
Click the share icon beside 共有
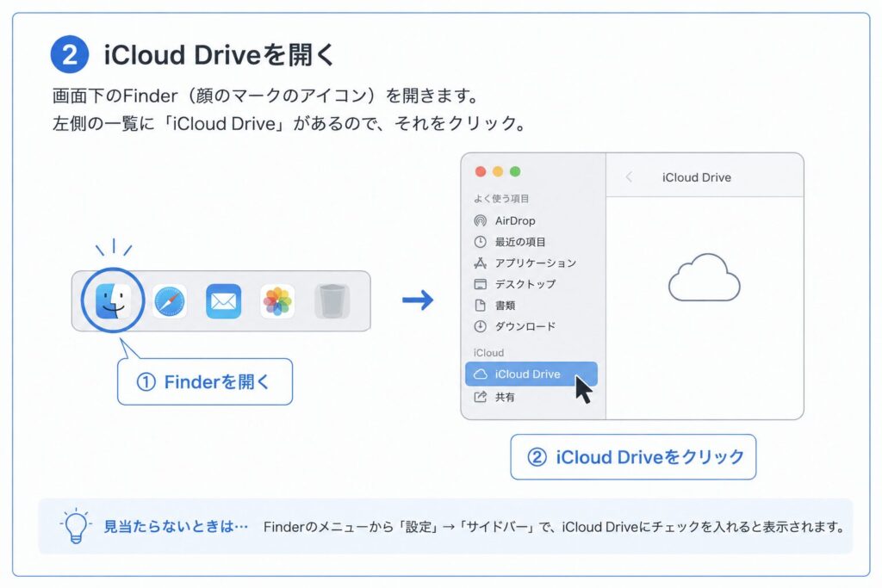point(480,397)
